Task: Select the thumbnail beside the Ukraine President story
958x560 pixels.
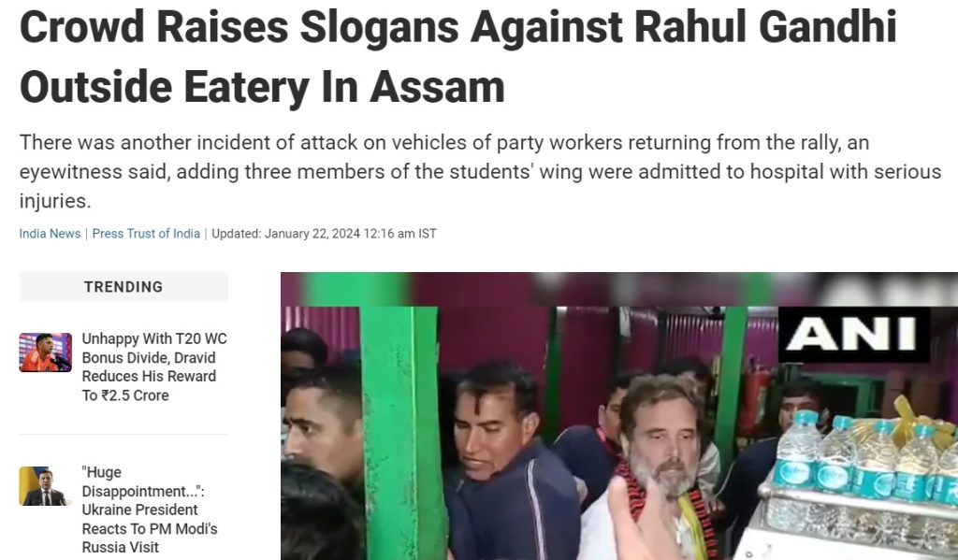Action: pyautogui.click(x=45, y=486)
